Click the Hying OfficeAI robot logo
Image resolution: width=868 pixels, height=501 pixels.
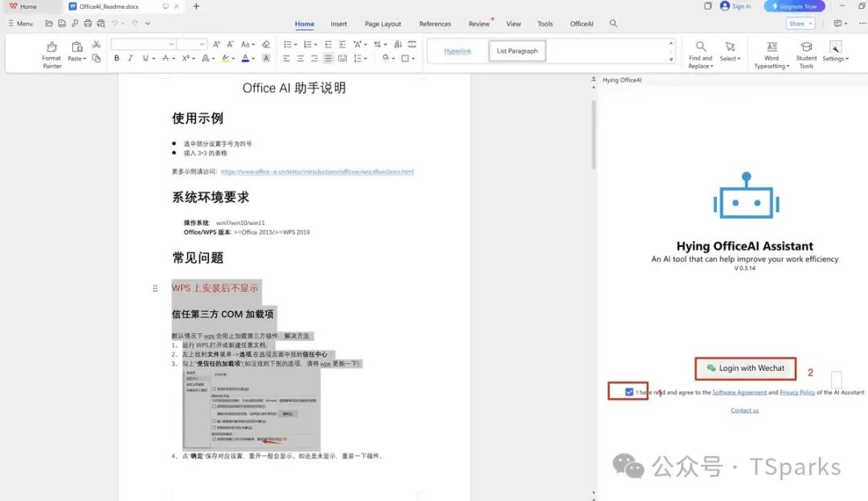[x=746, y=195]
